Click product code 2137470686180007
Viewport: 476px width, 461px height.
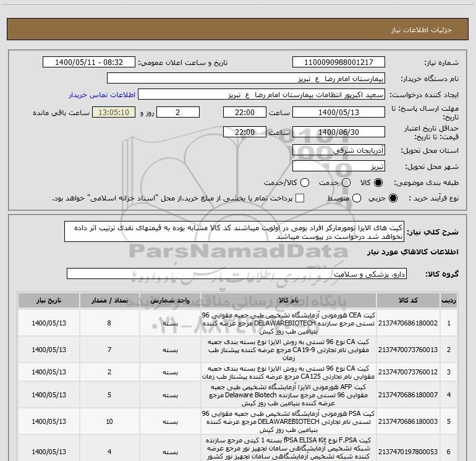tap(408, 395)
